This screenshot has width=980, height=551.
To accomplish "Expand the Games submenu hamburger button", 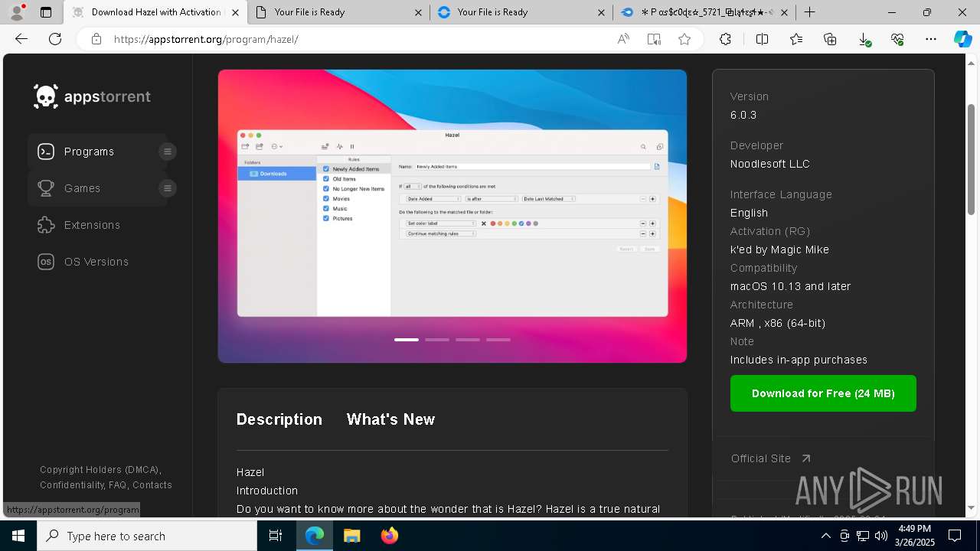I will click(x=168, y=188).
